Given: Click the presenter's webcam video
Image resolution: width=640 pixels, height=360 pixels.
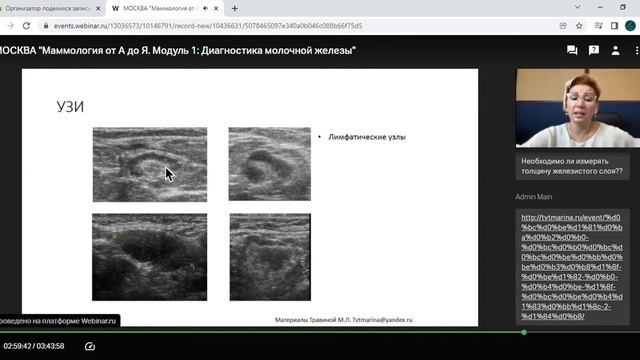Looking at the screenshot, I should (578, 108).
